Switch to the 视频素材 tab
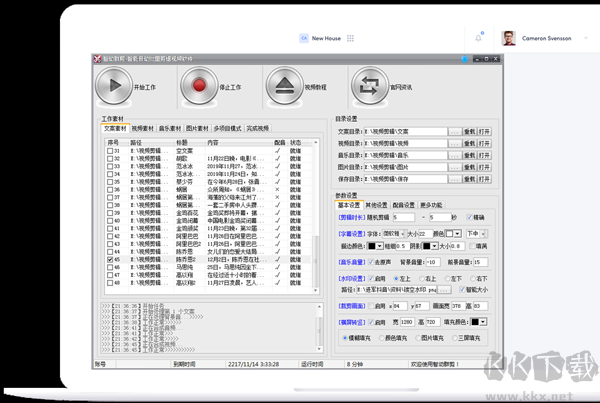This screenshot has width=600, height=403. point(142,129)
